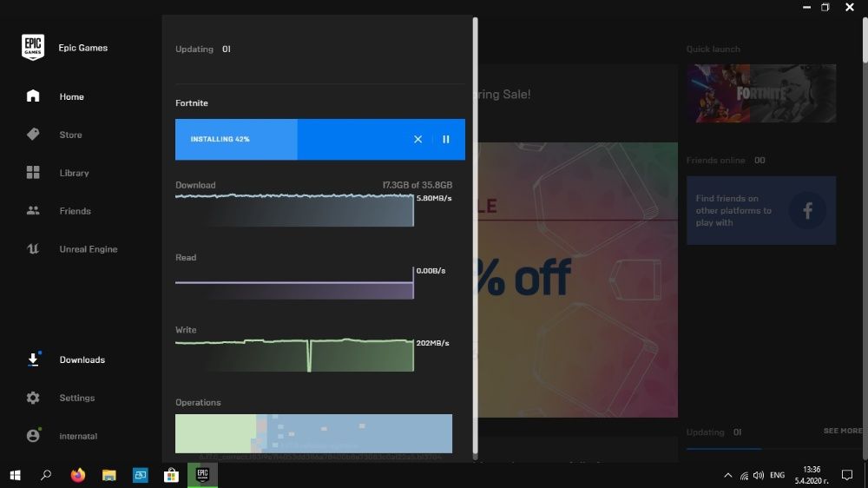Open Windows taskbar search
The image size is (868, 488).
coord(46,475)
